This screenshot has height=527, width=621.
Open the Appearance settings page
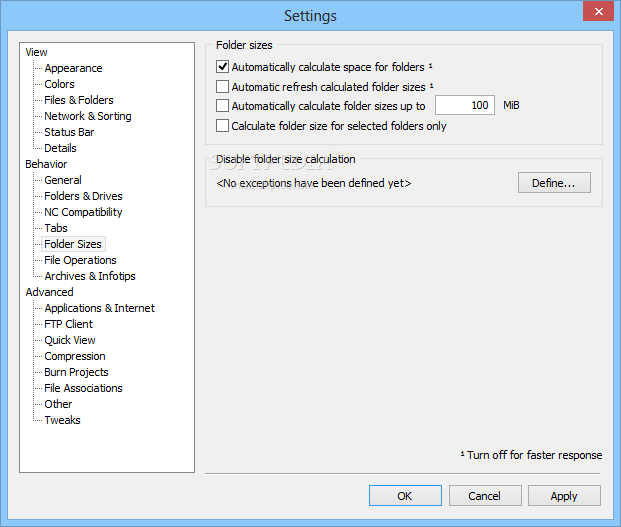pyautogui.click(x=73, y=68)
